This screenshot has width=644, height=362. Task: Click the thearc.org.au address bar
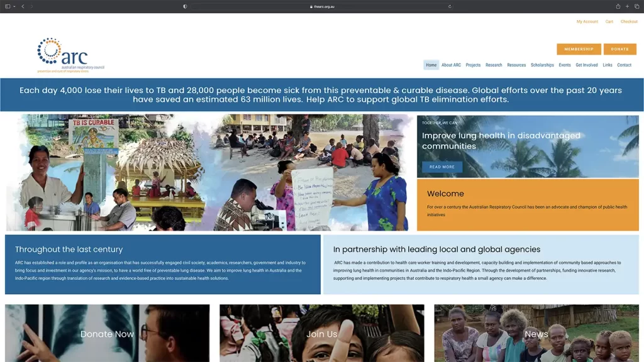point(321,6)
